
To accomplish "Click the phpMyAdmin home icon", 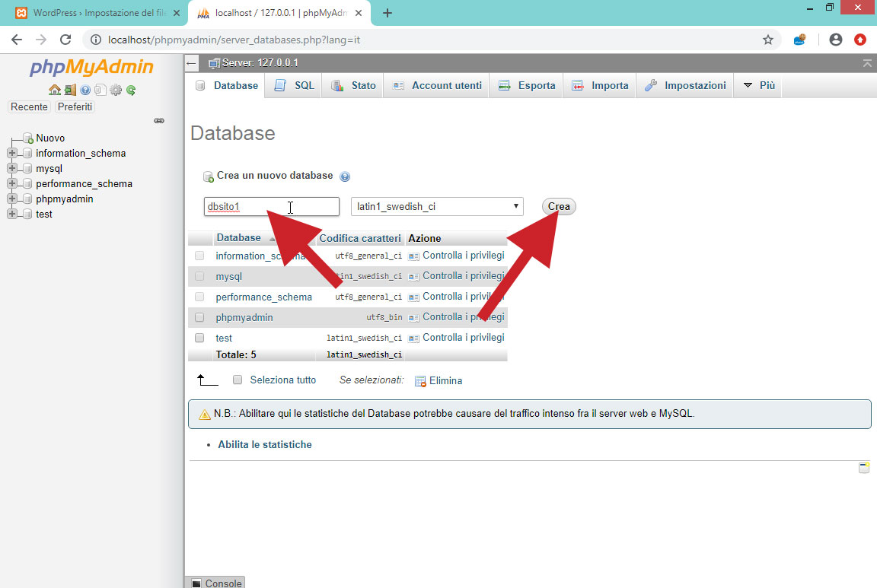I will pos(54,90).
